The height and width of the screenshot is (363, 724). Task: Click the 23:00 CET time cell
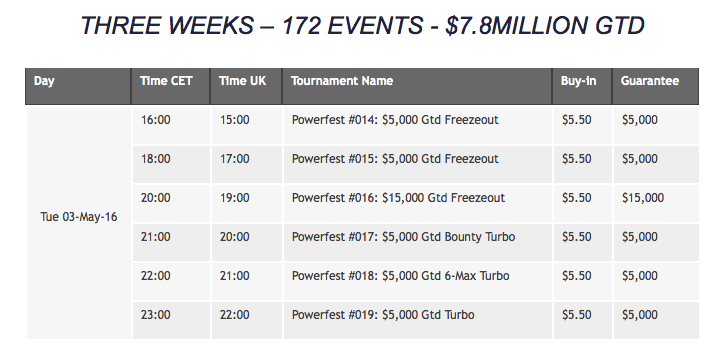tap(156, 315)
